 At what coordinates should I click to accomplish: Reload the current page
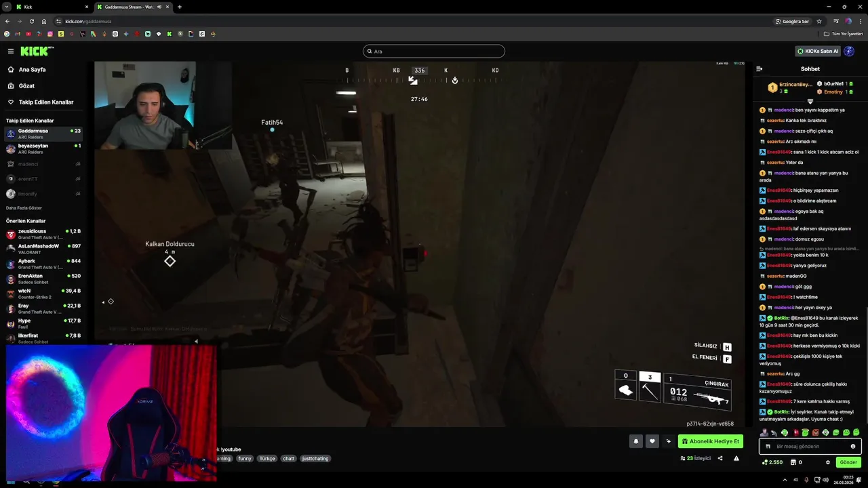point(31,21)
